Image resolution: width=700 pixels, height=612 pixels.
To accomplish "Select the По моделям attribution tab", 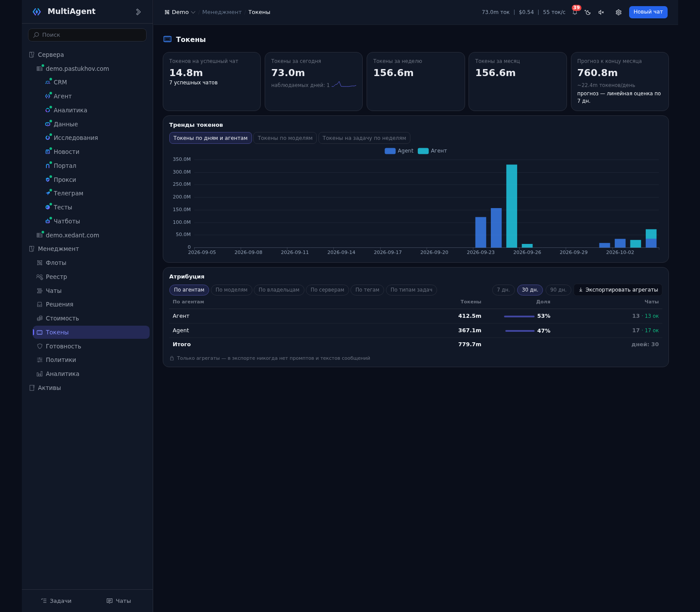I will click(231, 290).
